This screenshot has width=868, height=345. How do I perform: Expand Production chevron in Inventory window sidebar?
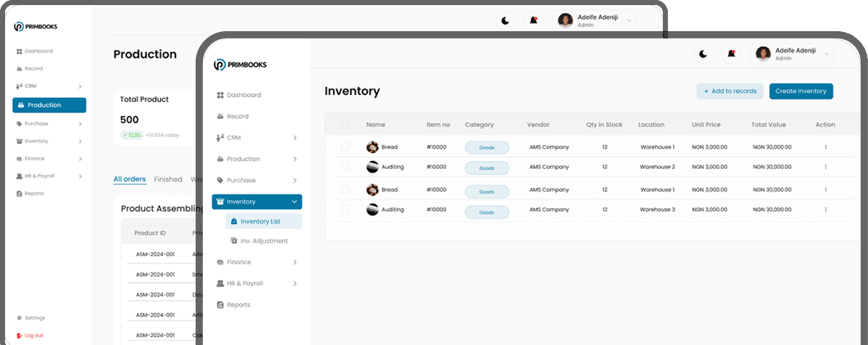(294, 159)
